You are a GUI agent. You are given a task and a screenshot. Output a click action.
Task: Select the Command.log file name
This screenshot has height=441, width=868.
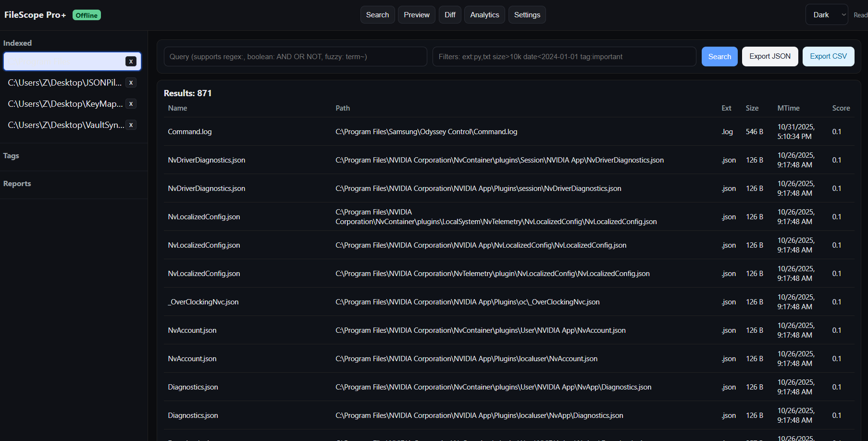[190, 132]
